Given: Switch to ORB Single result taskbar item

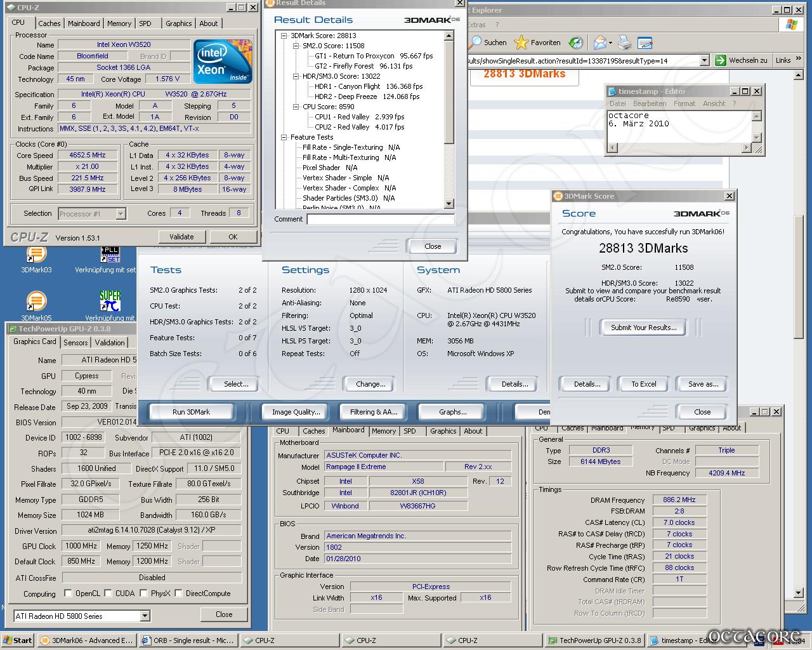Looking at the screenshot, I should coord(188,640).
